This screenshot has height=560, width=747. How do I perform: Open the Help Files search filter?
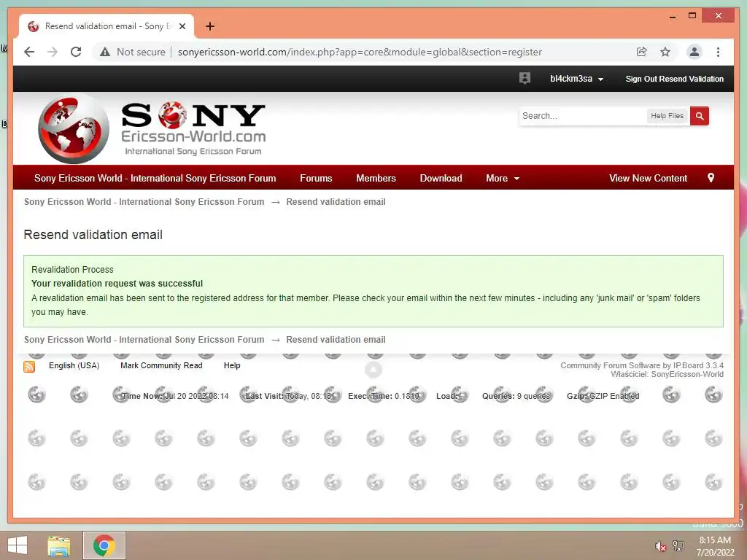667,116
